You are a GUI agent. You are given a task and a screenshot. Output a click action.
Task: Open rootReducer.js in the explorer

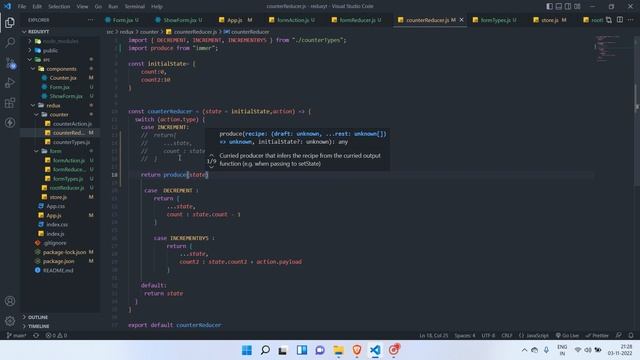point(60,188)
